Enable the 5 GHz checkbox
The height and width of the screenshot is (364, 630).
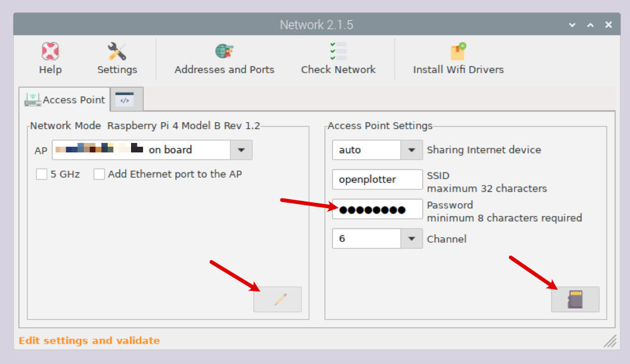click(42, 174)
